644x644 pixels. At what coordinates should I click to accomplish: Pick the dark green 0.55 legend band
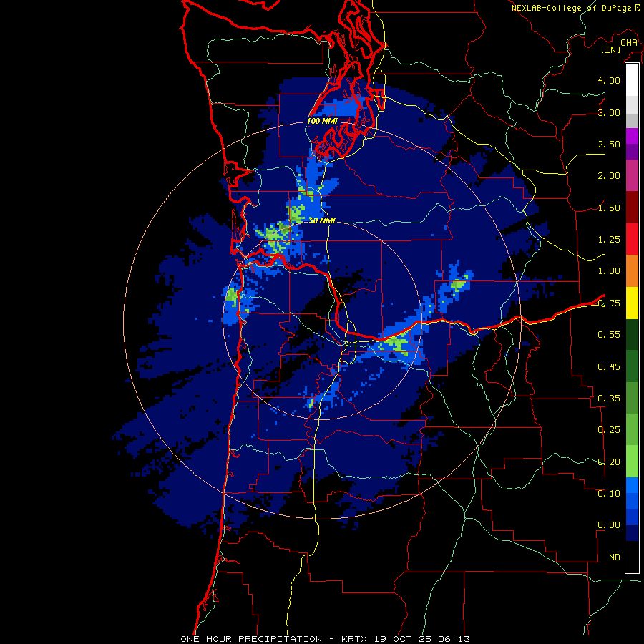(x=632, y=334)
